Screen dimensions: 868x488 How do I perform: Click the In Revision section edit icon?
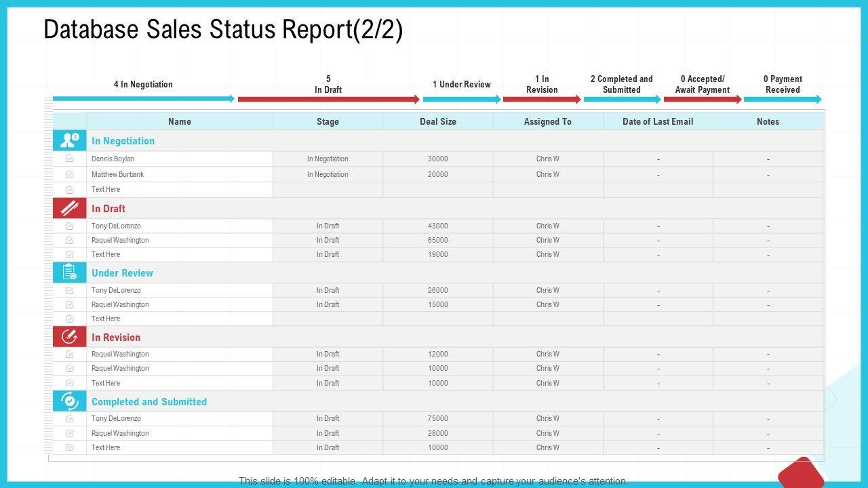(x=70, y=337)
